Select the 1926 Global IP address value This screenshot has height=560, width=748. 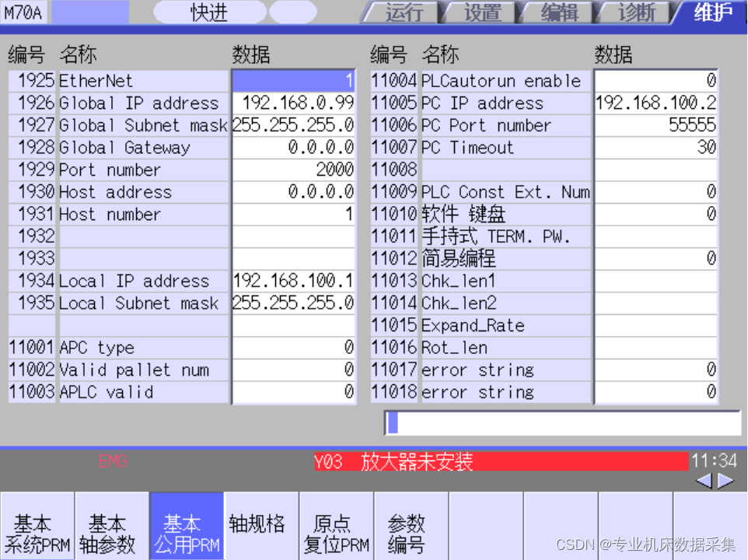pos(294,103)
